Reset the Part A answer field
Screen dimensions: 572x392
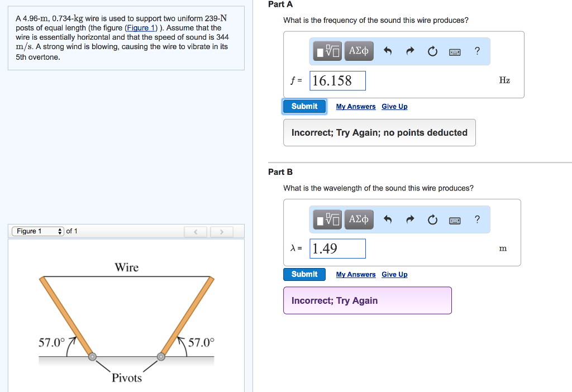432,51
